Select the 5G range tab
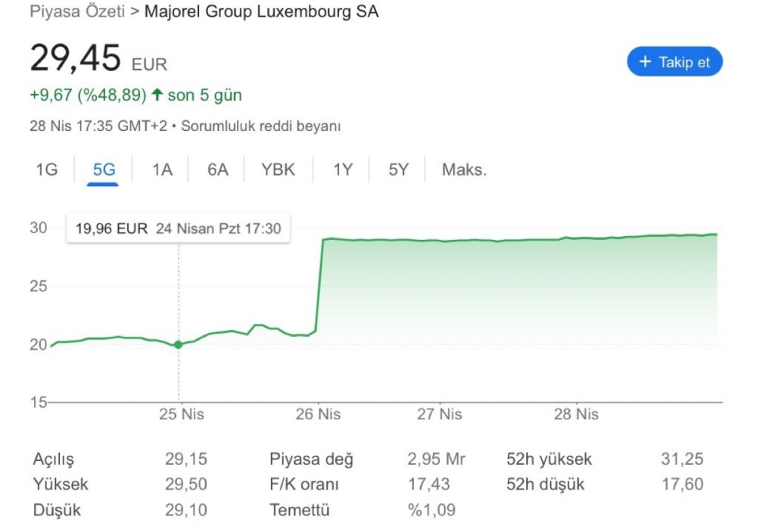The width and height of the screenshot is (775, 532). pos(104,170)
